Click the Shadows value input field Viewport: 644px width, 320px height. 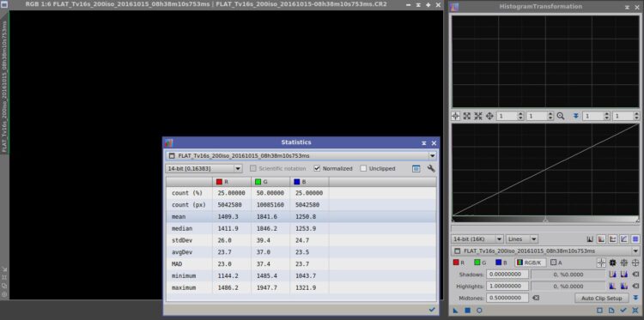pyautogui.click(x=507, y=275)
